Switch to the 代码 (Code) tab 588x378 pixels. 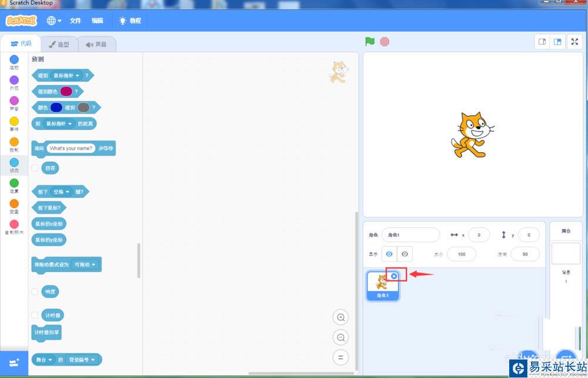21,44
